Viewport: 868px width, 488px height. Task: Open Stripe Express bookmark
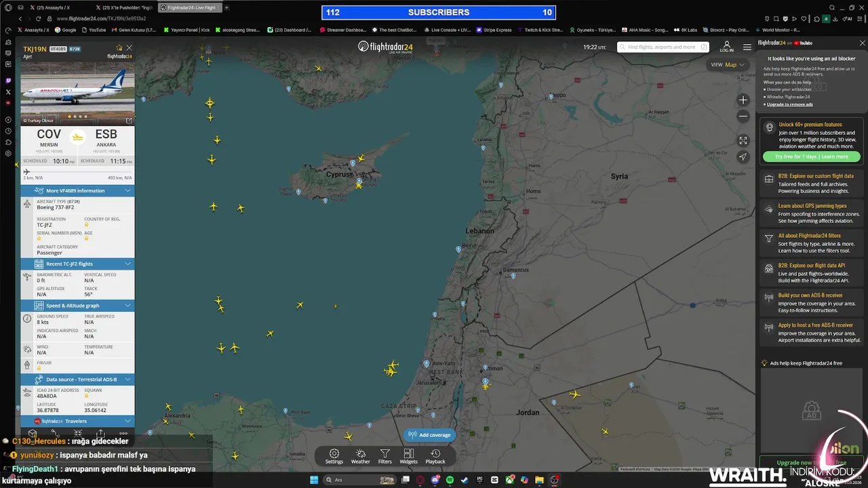click(494, 30)
